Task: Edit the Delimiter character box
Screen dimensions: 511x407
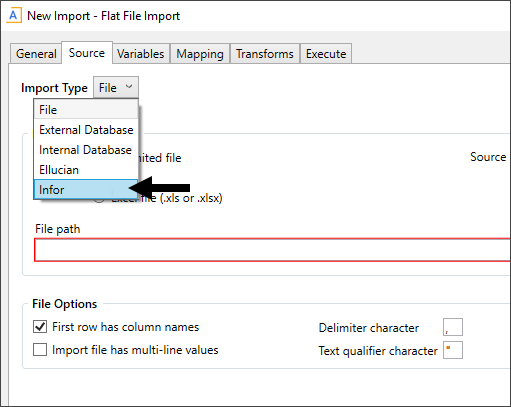Action: [x=453, y=327]
